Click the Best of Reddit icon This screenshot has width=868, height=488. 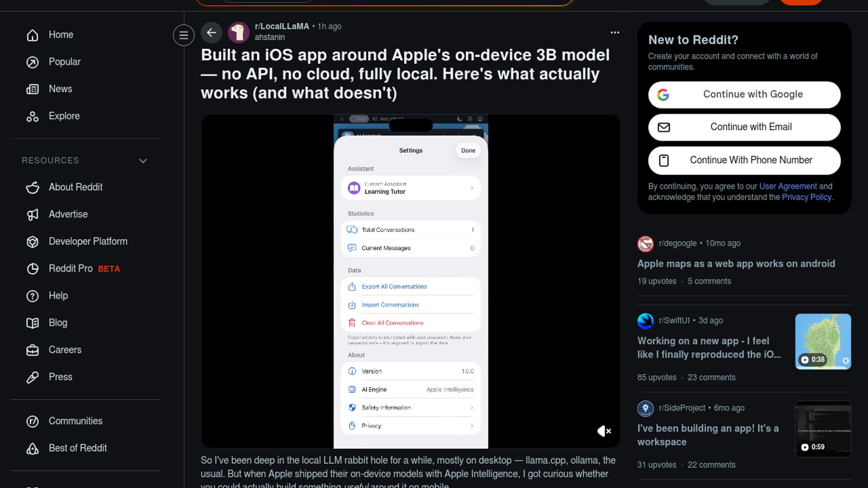click(x=33, y=448)
